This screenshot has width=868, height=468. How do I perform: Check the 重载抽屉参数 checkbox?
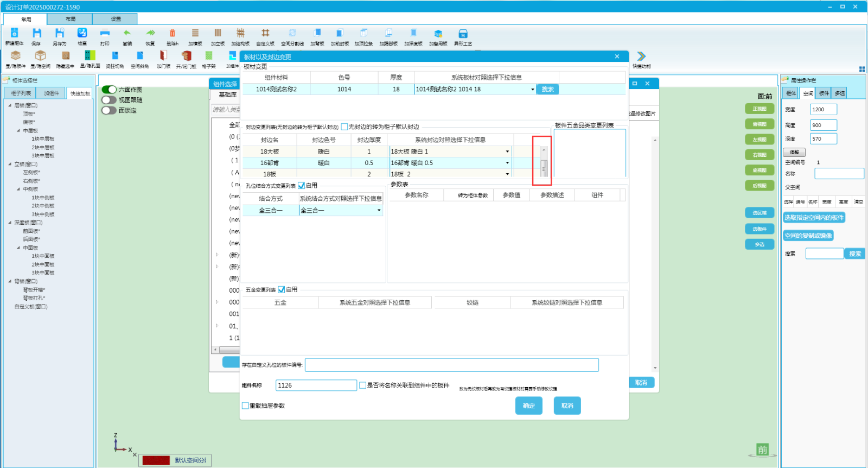coord(245,406)
